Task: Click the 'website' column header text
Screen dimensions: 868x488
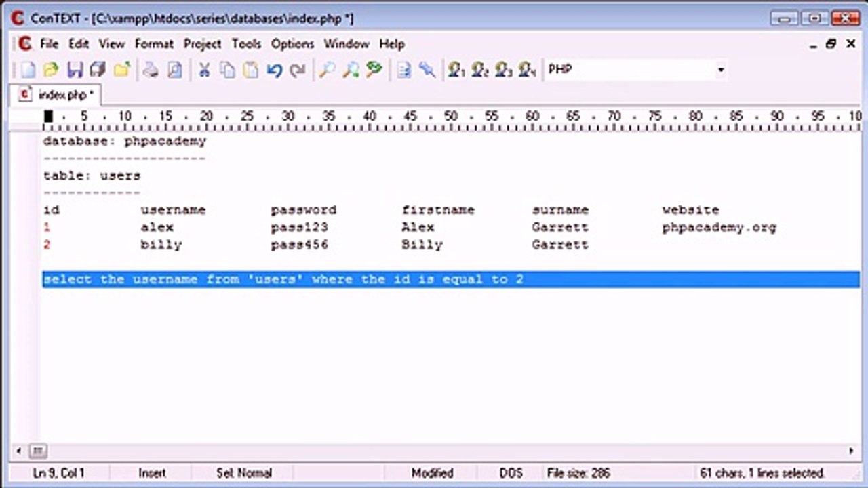Action: click(x=690, y=210)
